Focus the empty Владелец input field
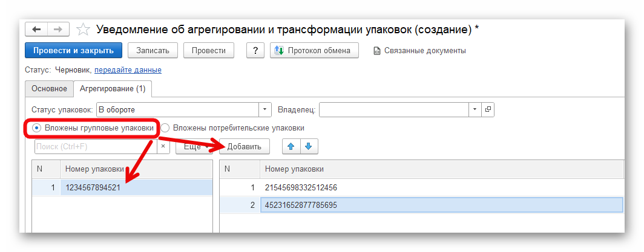Viewport: 644px width, 252px height. coord(394,109)
